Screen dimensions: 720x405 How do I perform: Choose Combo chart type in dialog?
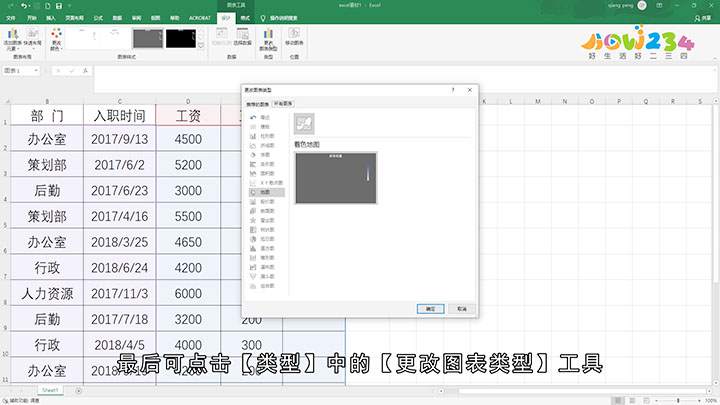pos(266,286)
